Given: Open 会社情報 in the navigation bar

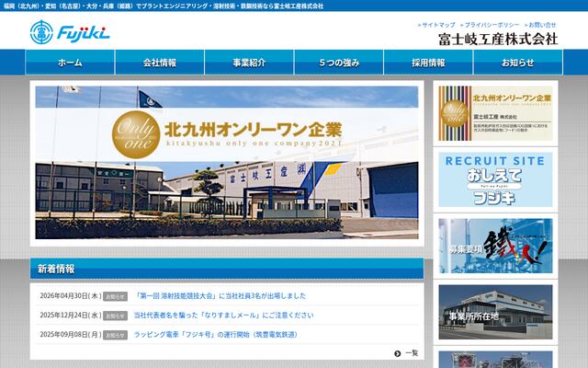Looking at the screenshot, I should pyautogui.click(x=160, y=63).
